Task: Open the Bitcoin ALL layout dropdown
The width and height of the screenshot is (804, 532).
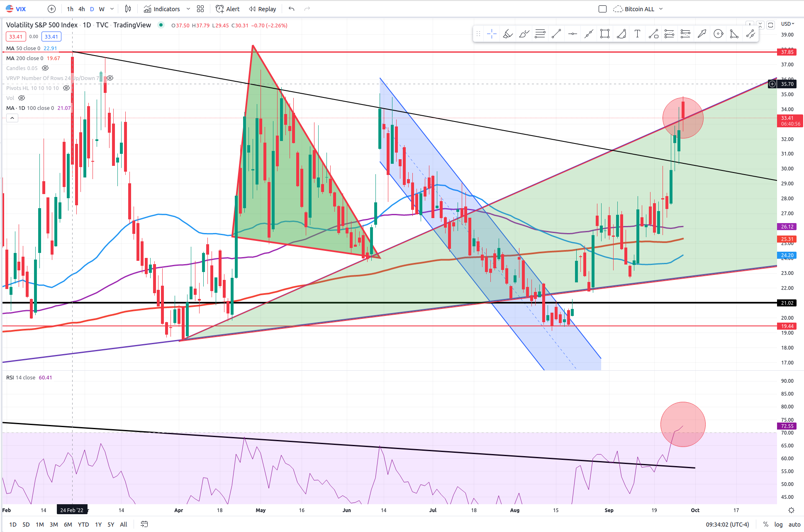Action: (661, 9)
